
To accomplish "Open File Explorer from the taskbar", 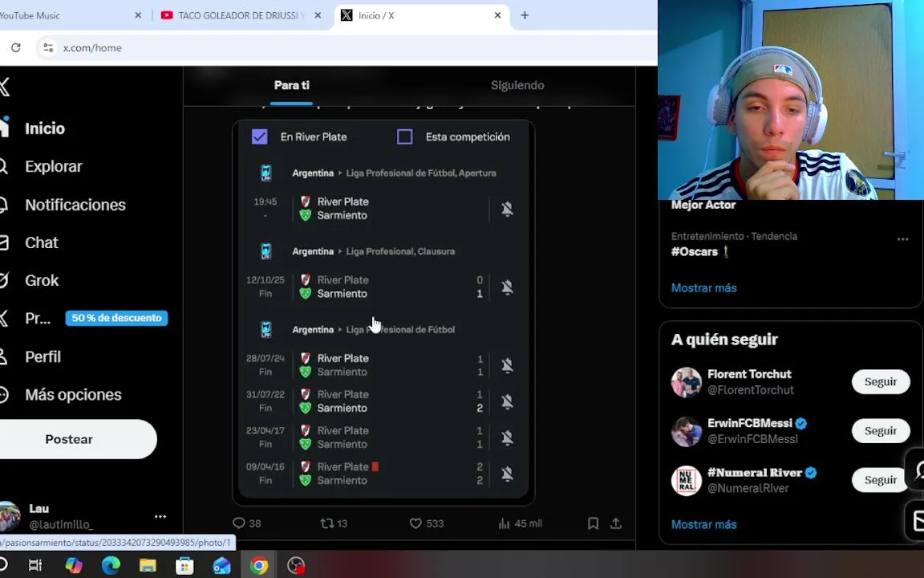I will [148, 565].
